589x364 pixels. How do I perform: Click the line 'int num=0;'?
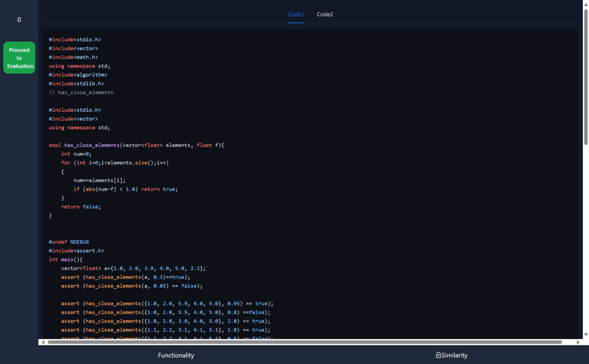(76, 154)
